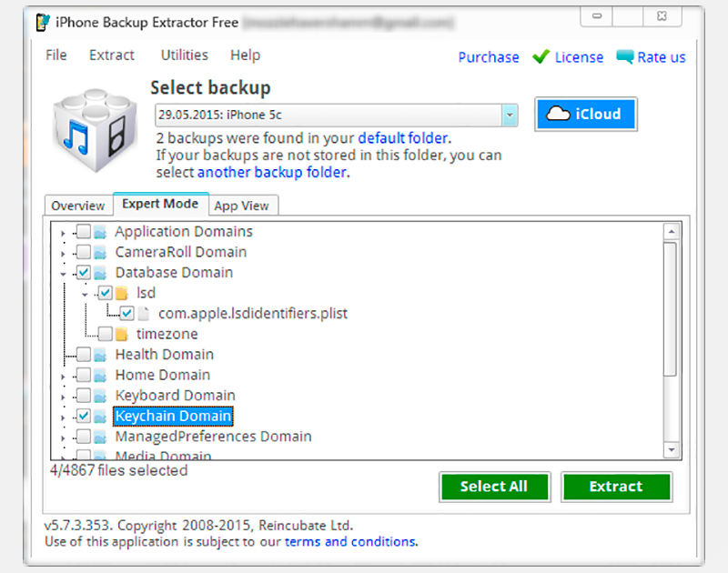The image size is (728, 573).
Task: Select the Expert Mode tab
Action: (160, 204)
